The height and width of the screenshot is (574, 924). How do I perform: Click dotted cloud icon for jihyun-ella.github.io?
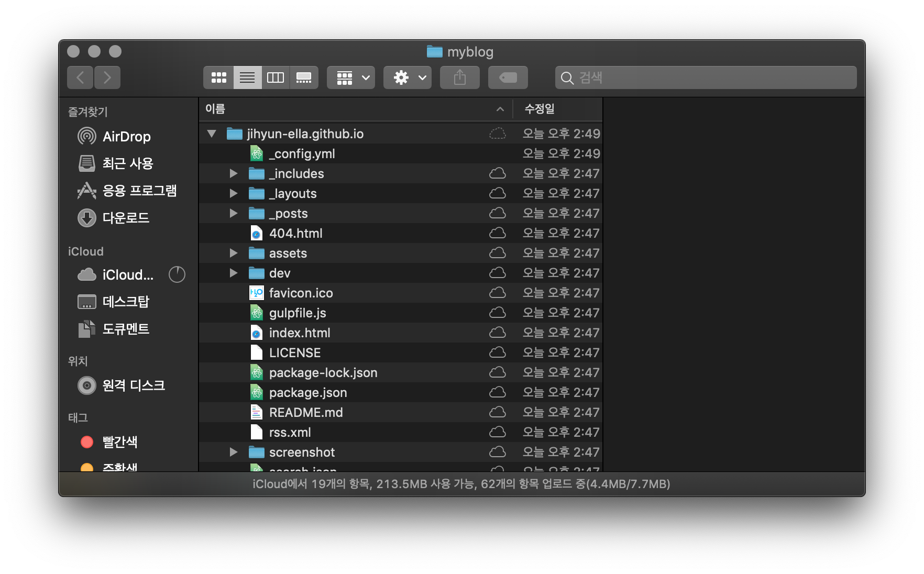click(x=498, y=134)
